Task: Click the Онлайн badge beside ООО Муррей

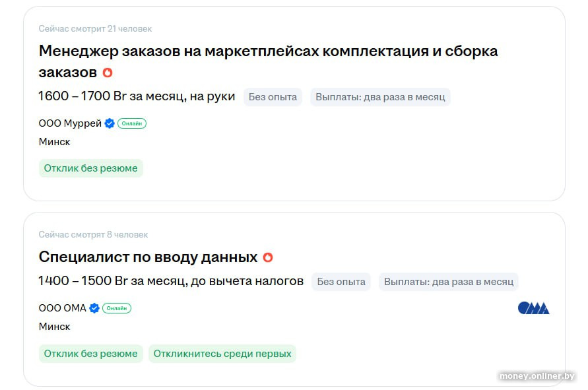Action: (132, 123)
